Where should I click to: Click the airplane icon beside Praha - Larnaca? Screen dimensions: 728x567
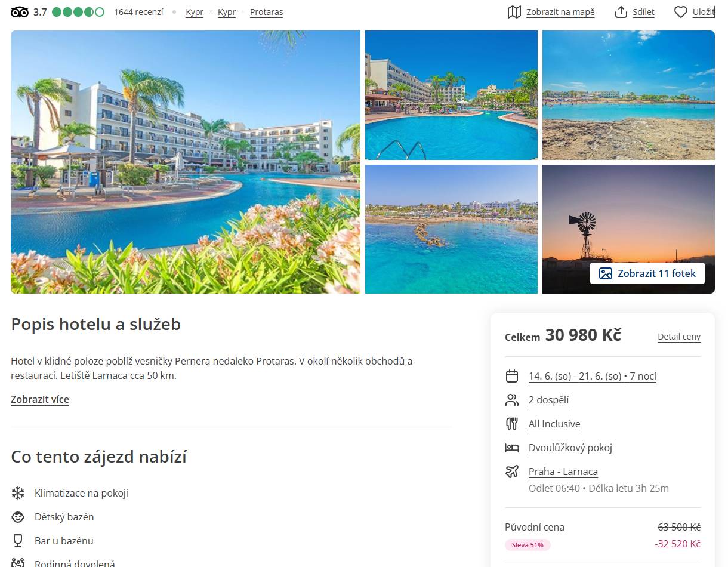coord(512,472)
